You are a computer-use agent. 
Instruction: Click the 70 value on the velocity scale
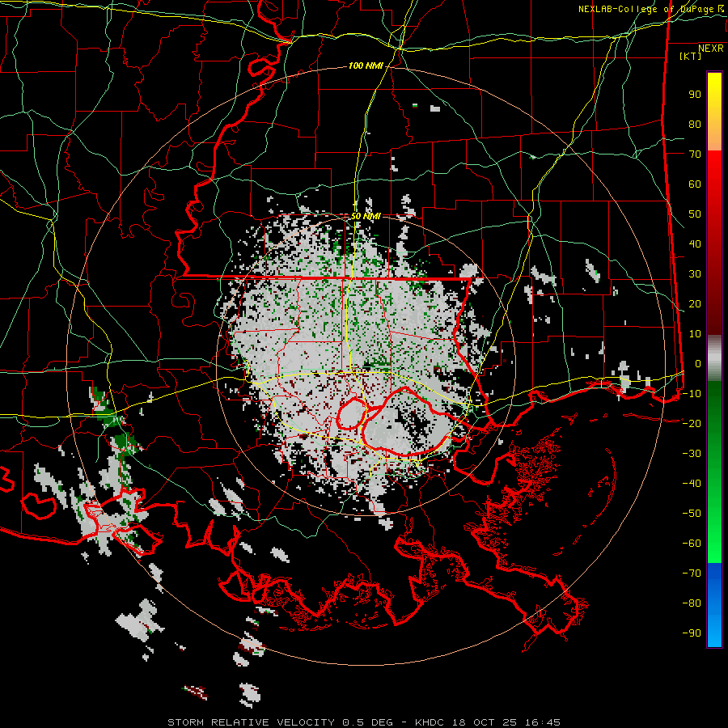[695, 154]
